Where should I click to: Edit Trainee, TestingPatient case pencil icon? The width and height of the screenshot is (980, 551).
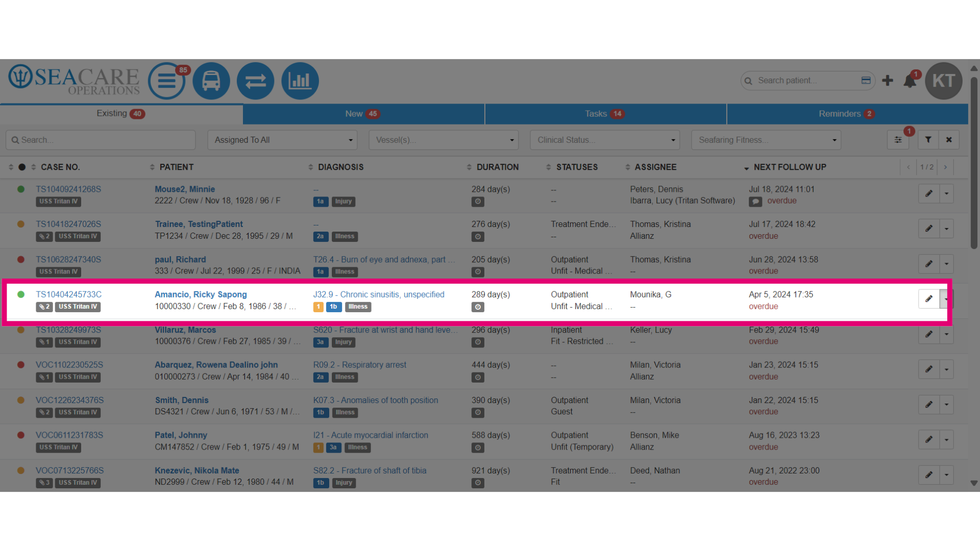pos(929,229)
